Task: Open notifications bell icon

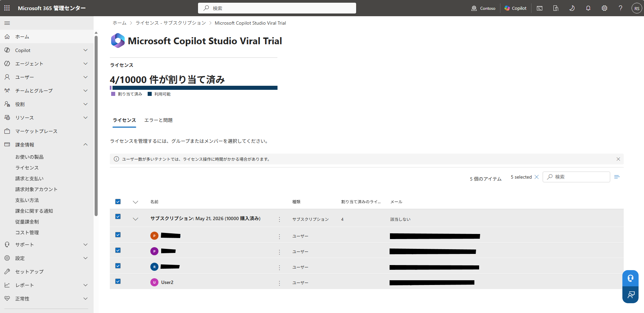Action: (588, 8)
